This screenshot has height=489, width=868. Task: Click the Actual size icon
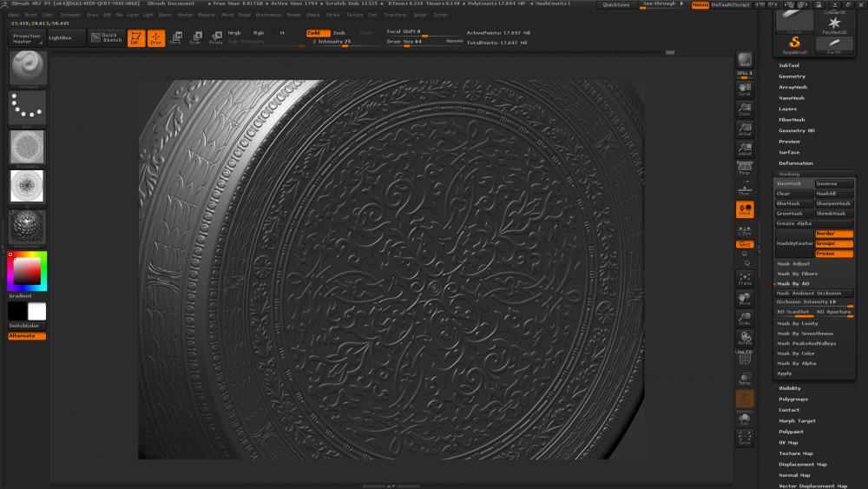[x=745, y=129]
